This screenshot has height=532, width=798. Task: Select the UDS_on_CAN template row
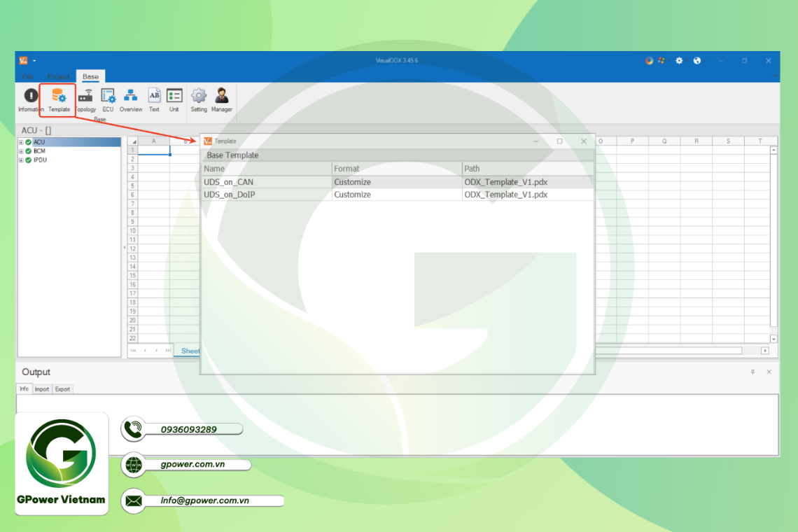coord(398,182)
